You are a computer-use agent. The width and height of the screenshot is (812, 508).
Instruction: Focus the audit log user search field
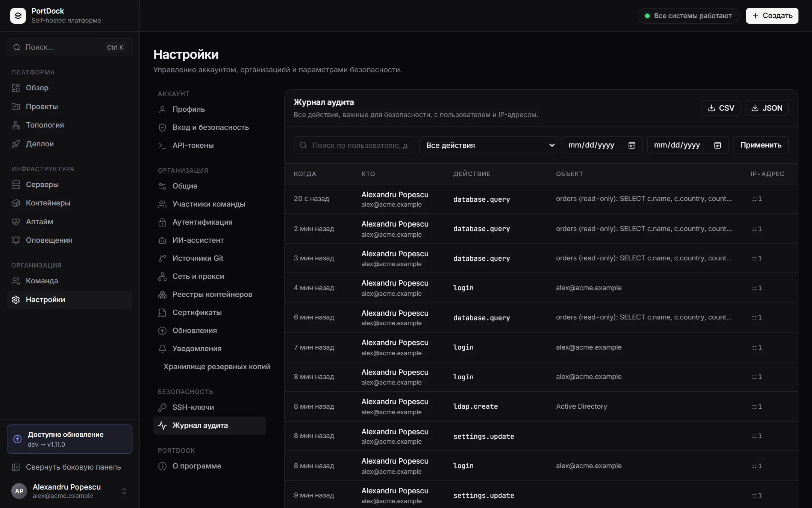click(x=354, y=145)
